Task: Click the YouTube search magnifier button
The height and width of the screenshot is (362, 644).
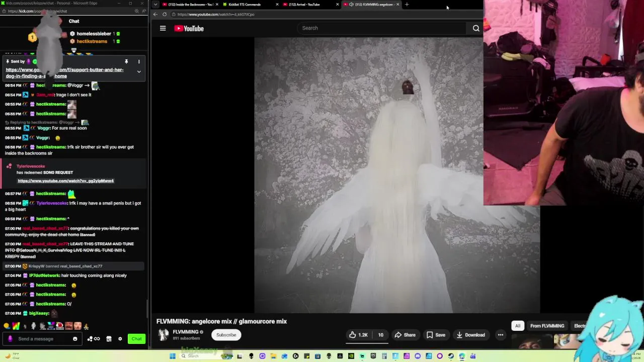Action: coord(476,28)
